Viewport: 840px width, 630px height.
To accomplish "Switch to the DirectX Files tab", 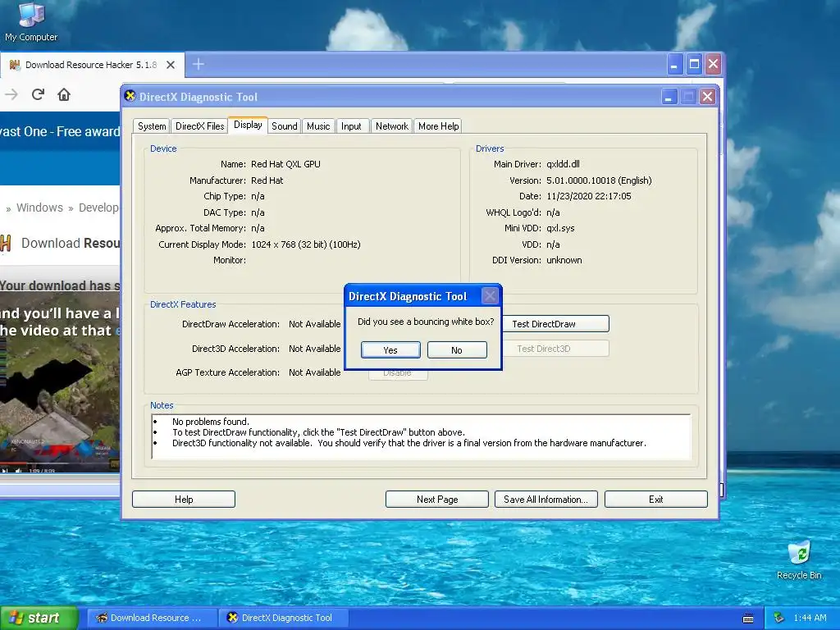I will tap(200, 126).
